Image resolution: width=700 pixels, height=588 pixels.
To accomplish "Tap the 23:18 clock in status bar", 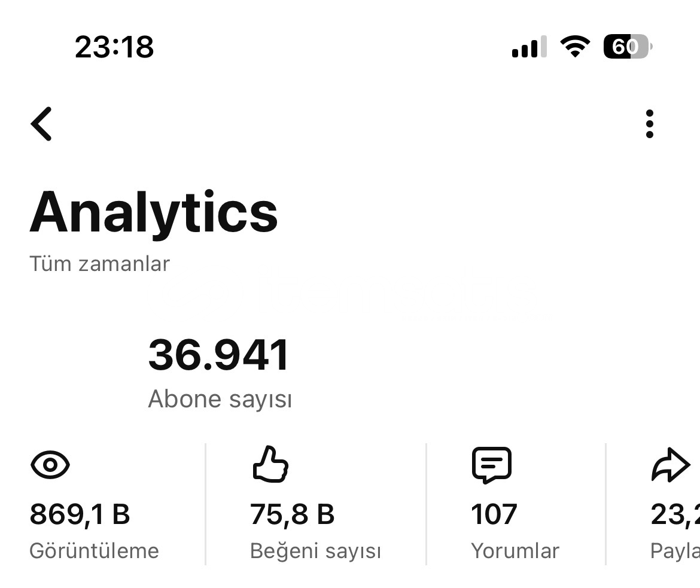I will tap(114, 47).
